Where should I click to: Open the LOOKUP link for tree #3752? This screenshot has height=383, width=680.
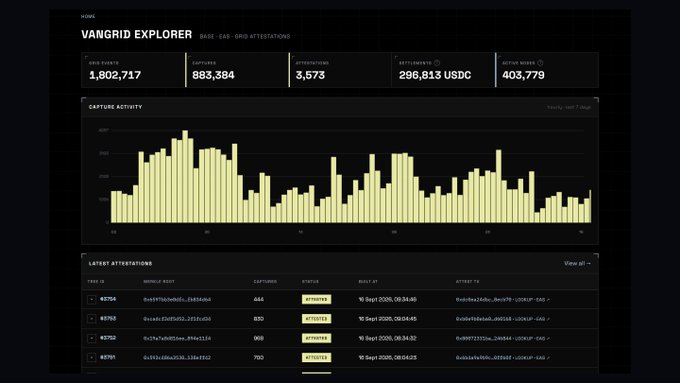coord(523,338)
